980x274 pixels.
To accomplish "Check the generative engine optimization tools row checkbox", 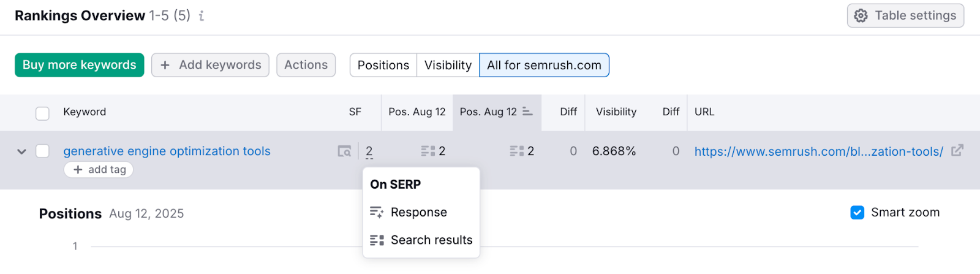I will (x=42, y=151).
